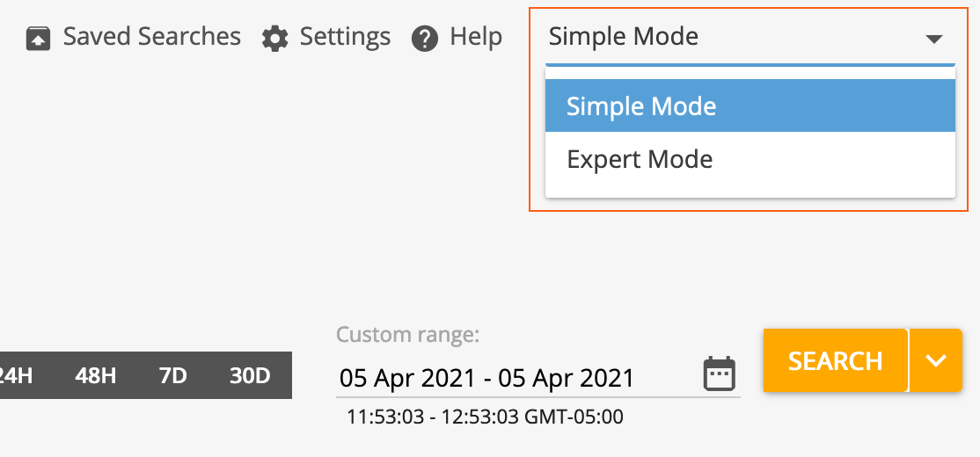
Task: Open the calendar date picker icon
Action: pyautogui.click(x=720, y=374)
